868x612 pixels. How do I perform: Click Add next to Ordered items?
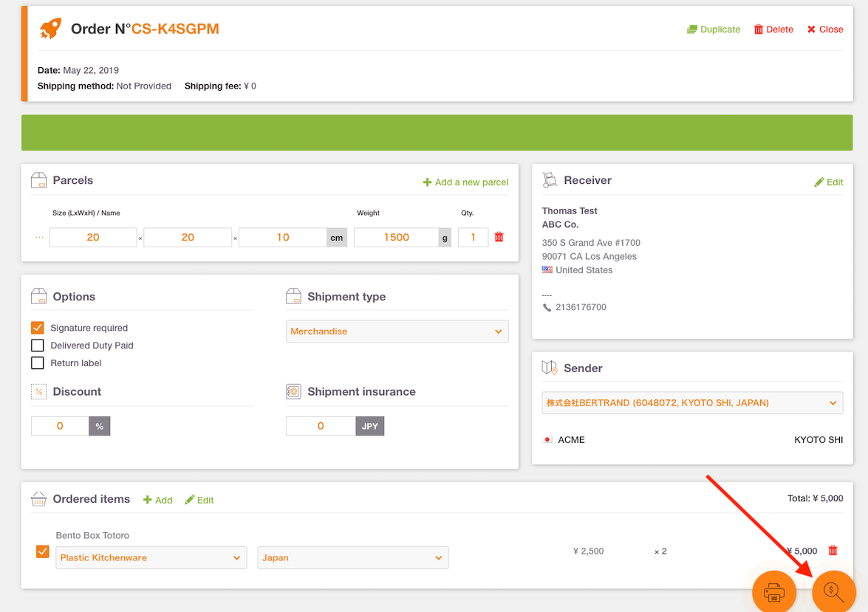(158, 501)
